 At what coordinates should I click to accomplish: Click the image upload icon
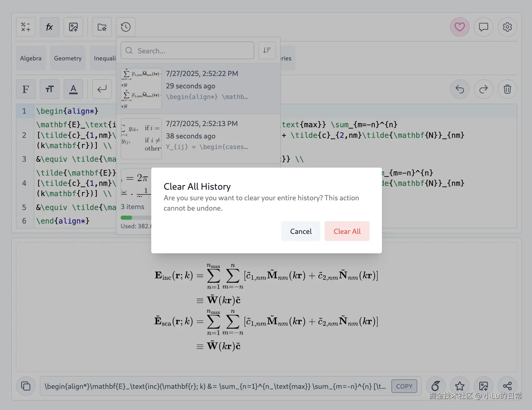[x=73, y=27]
